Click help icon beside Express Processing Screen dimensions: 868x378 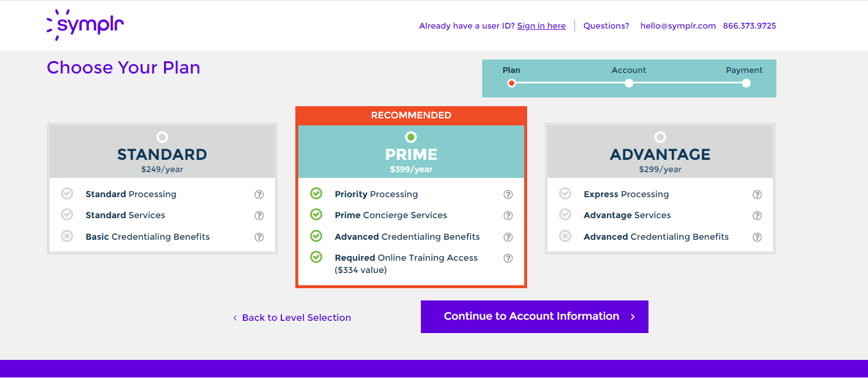[x=757, y=195]
